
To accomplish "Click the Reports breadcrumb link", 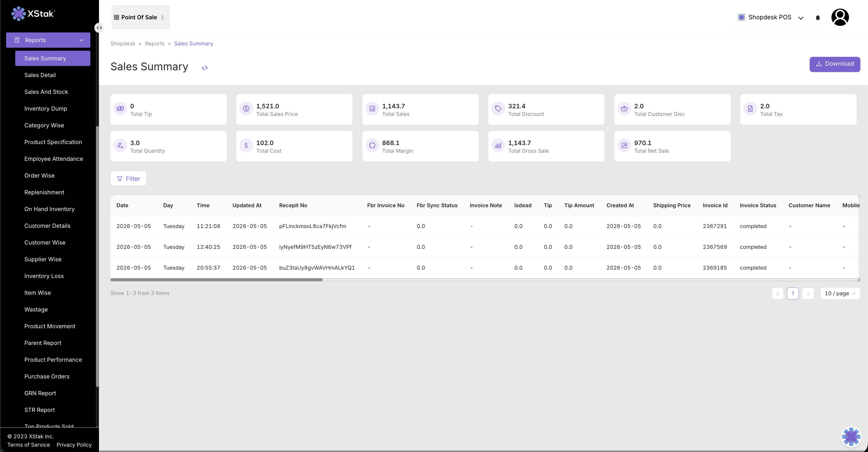I will (155, 43).
